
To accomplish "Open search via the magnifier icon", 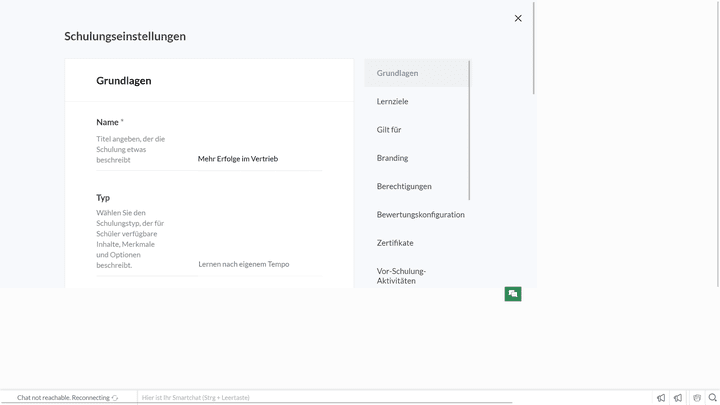I will coord(713,398).
